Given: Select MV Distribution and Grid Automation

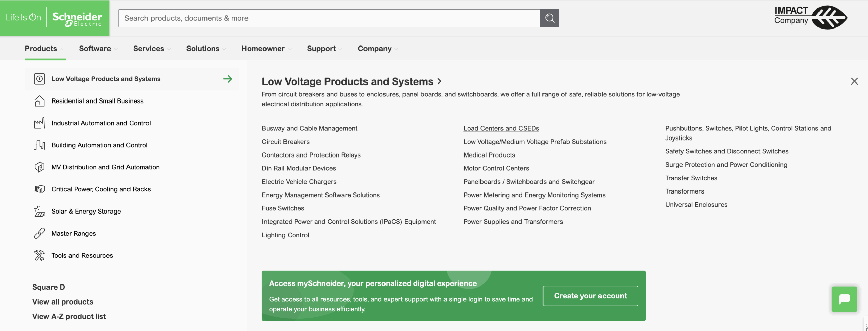Looking at the screenshot, I should 132,167.
